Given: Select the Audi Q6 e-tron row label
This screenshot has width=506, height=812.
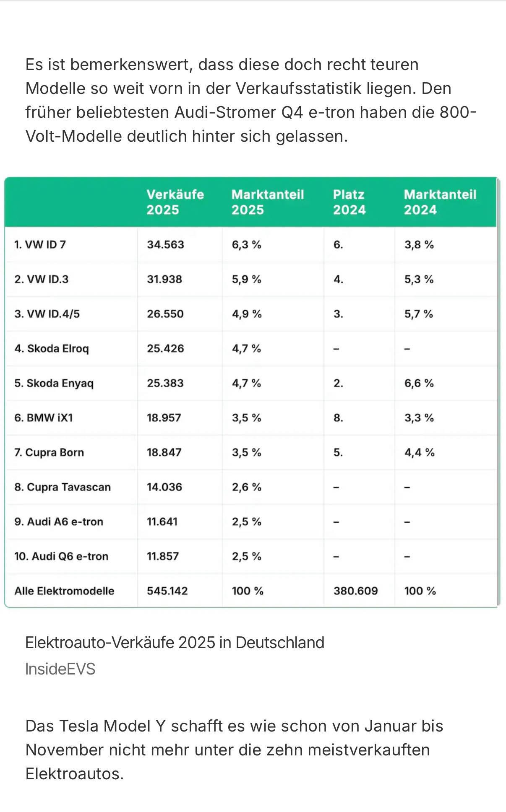Looking at the screenshot, I should pyautogui.click(x=61, y=557).
